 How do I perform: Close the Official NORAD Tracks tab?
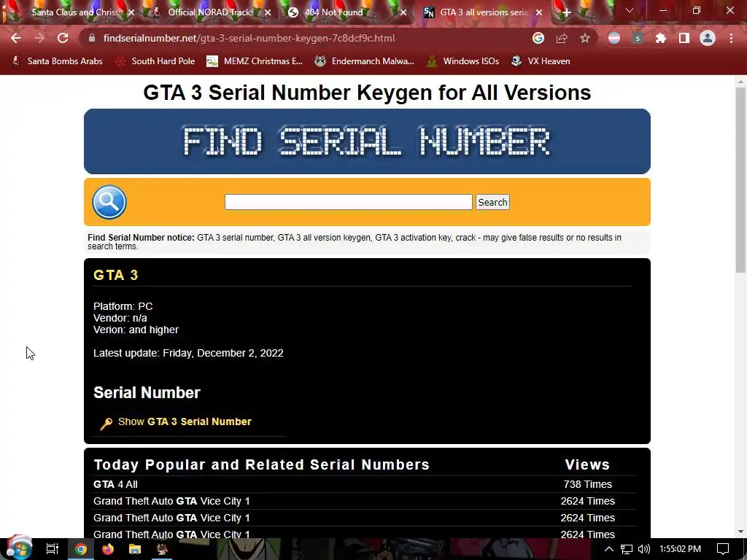(268, 13)
